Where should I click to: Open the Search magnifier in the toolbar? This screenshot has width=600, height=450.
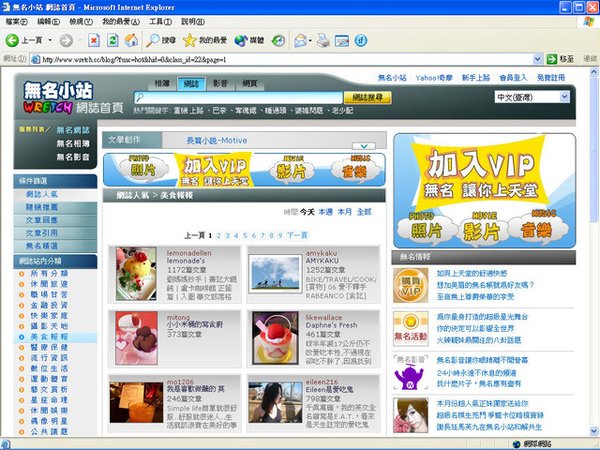[153, 40]
